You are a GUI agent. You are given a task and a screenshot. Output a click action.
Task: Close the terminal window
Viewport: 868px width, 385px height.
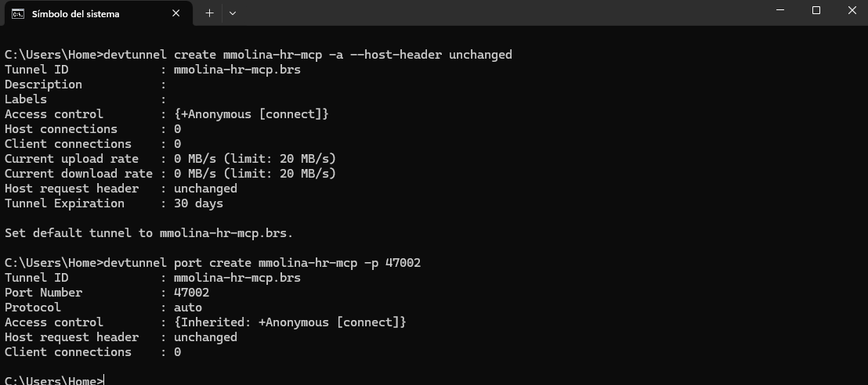tap(852, 11)
